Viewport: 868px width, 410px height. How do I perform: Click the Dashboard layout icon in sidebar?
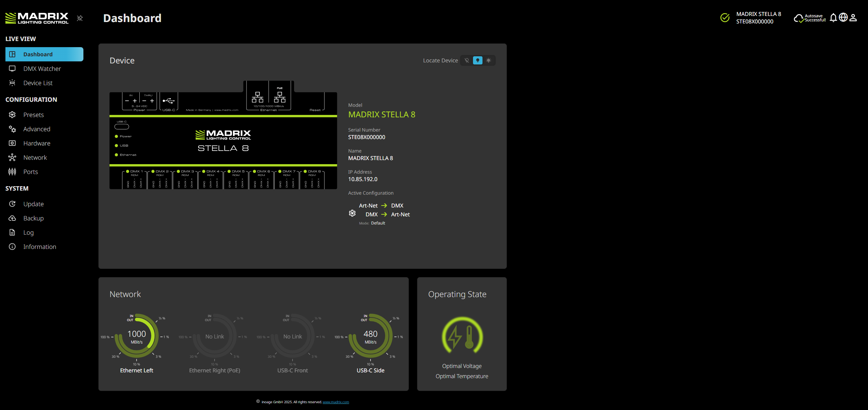tap(12, 54)
